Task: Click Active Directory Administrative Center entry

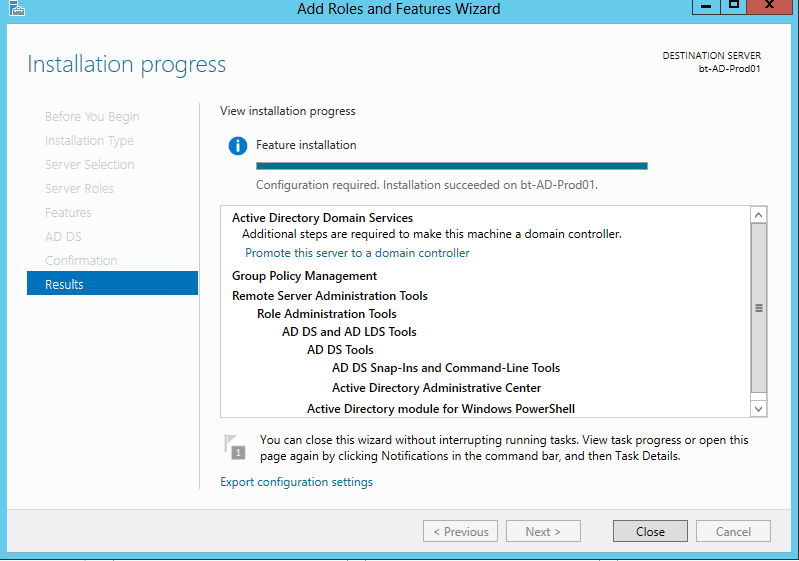Action: point(436,388)
